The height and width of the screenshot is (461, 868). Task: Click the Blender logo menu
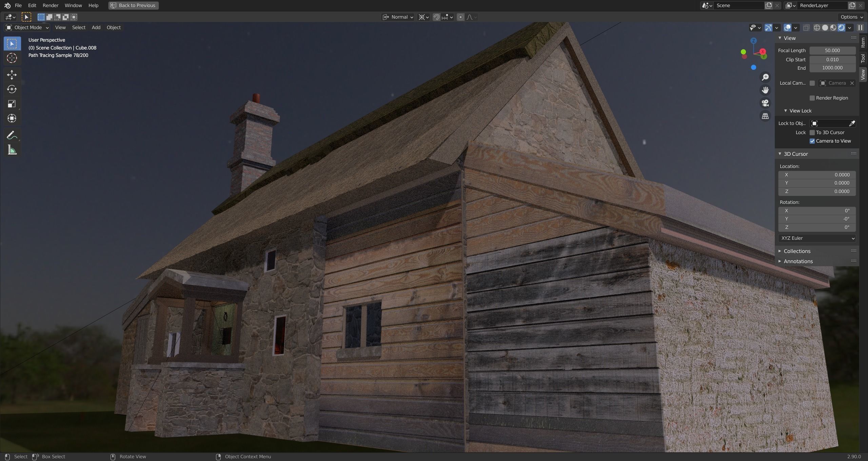7,5
